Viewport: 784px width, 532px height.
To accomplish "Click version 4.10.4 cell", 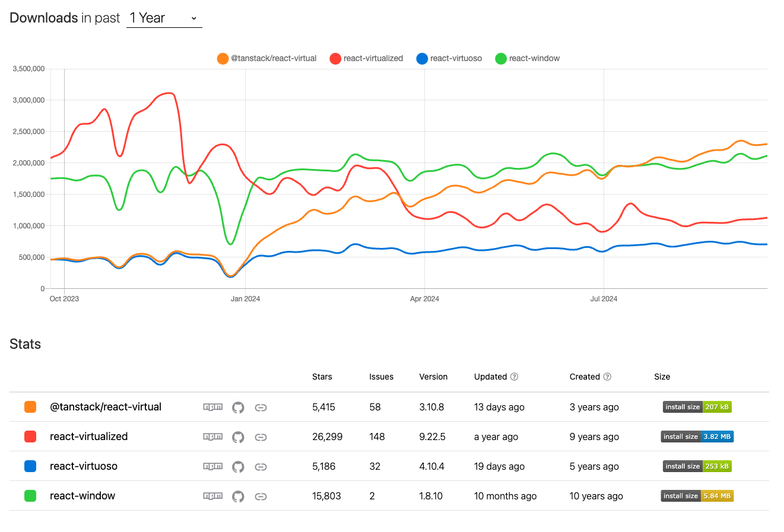I will point(431,466).
